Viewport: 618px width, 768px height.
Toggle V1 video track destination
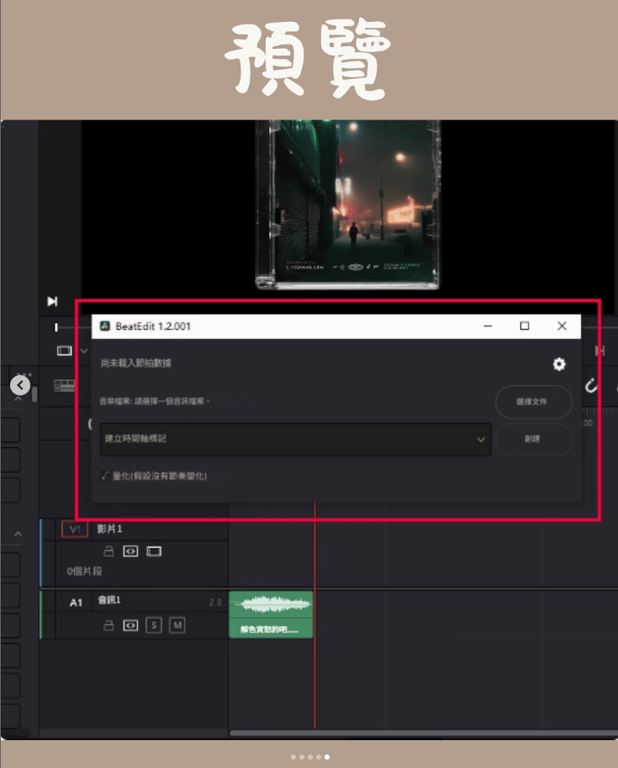[74, 529]
